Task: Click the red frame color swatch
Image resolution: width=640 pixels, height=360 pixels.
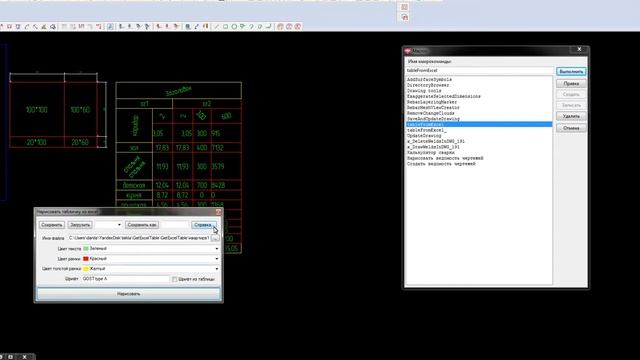Action: (x=86, y=259)
